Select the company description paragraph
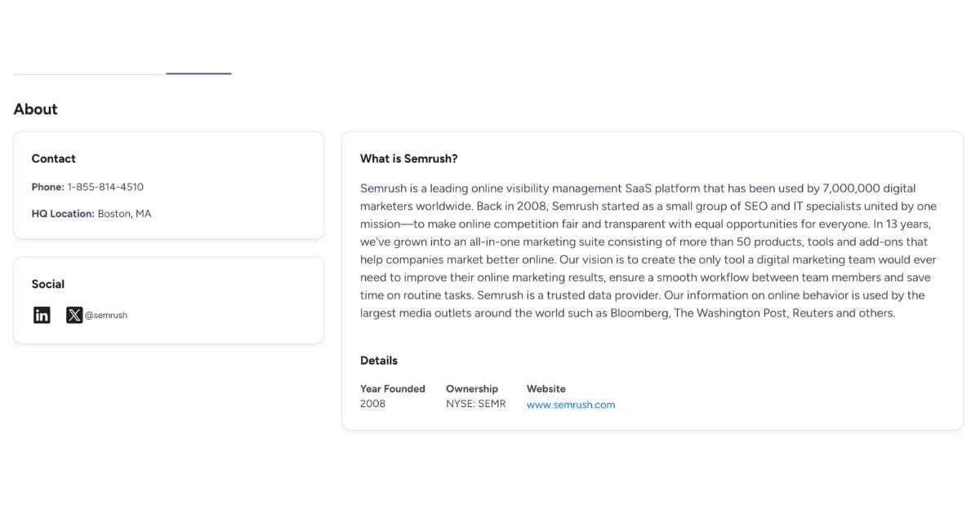 [x=648, y=250]
